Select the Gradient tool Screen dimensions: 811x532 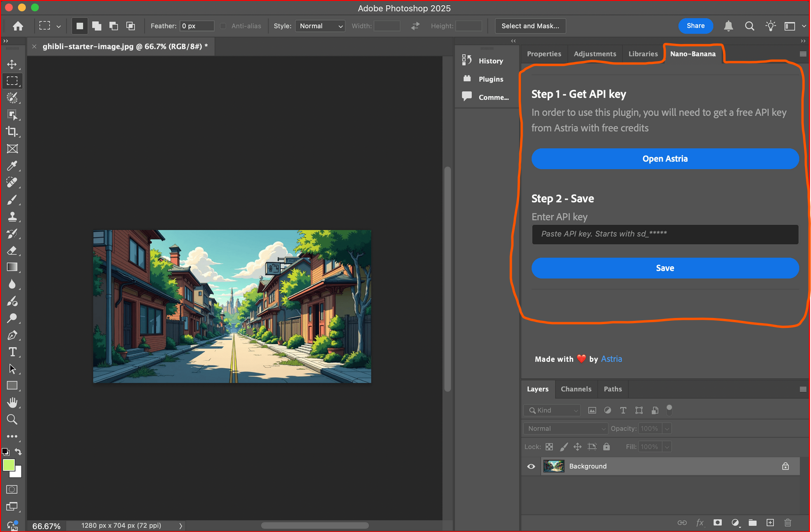(12, 267)
